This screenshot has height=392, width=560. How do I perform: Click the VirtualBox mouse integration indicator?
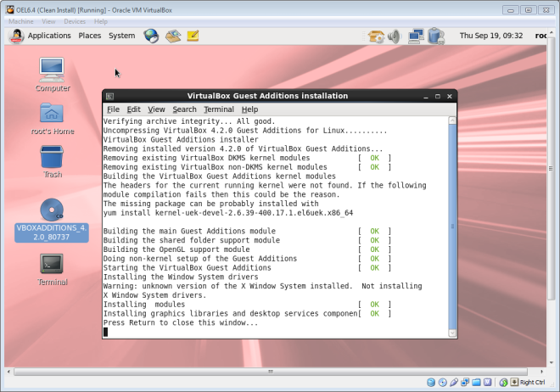click(503, 382)
